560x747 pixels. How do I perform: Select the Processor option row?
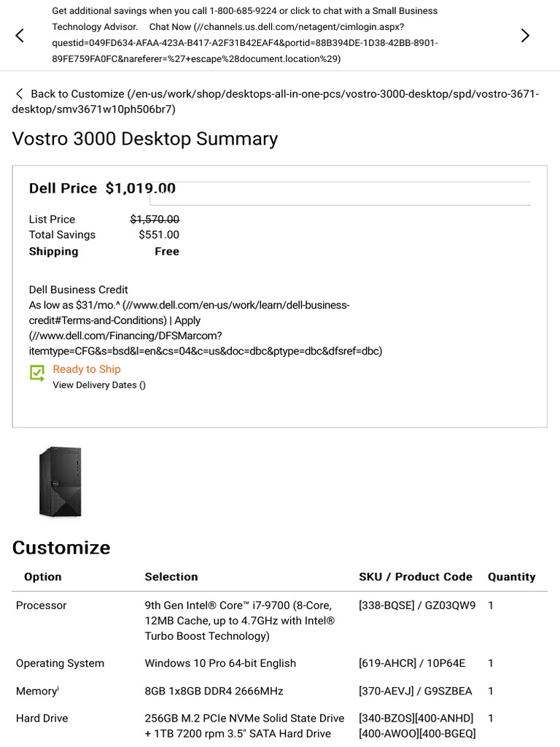click(x=42, y=605)
